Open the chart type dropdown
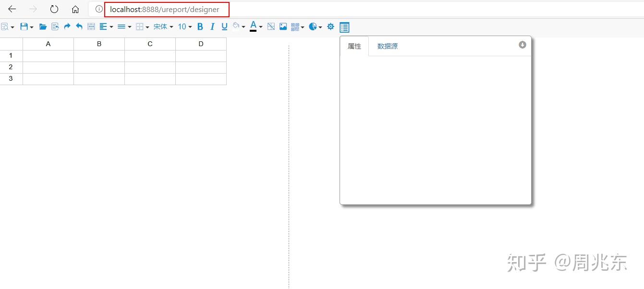 coord(316,27)
